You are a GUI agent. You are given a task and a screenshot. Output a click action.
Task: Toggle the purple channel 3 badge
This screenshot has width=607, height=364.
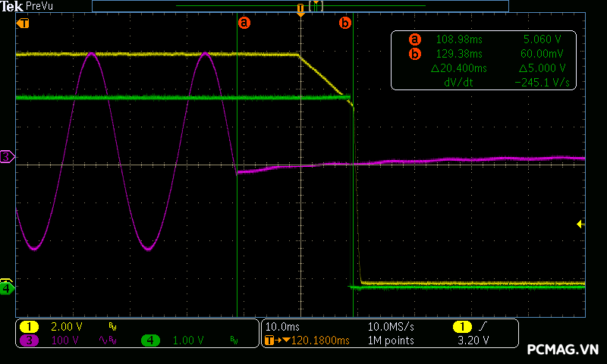click(29, 340)
